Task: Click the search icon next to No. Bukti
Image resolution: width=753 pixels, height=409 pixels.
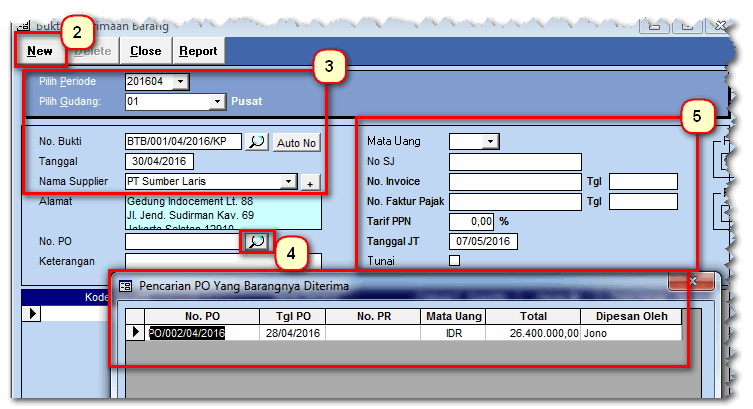Action: coord(257,142)
